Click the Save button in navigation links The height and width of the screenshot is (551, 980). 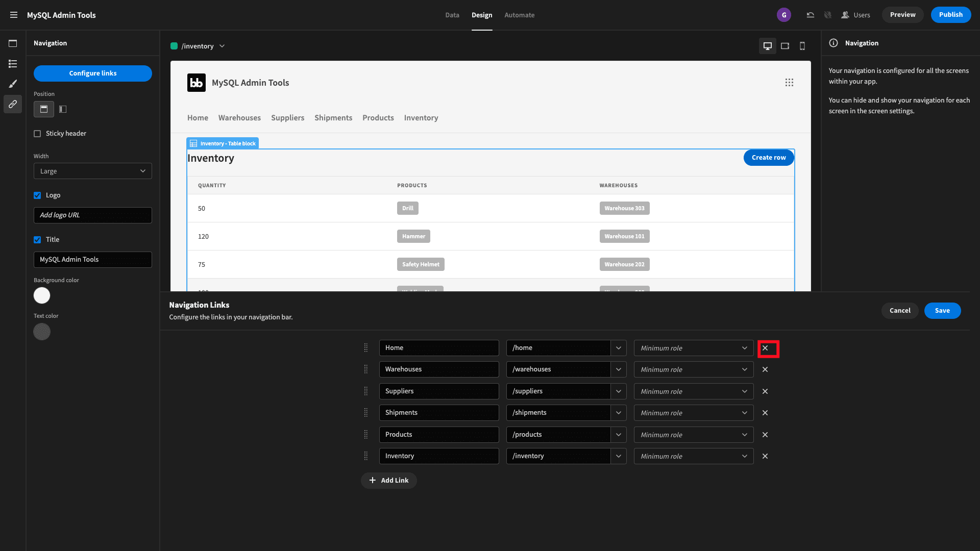click(x=942, y=310)
